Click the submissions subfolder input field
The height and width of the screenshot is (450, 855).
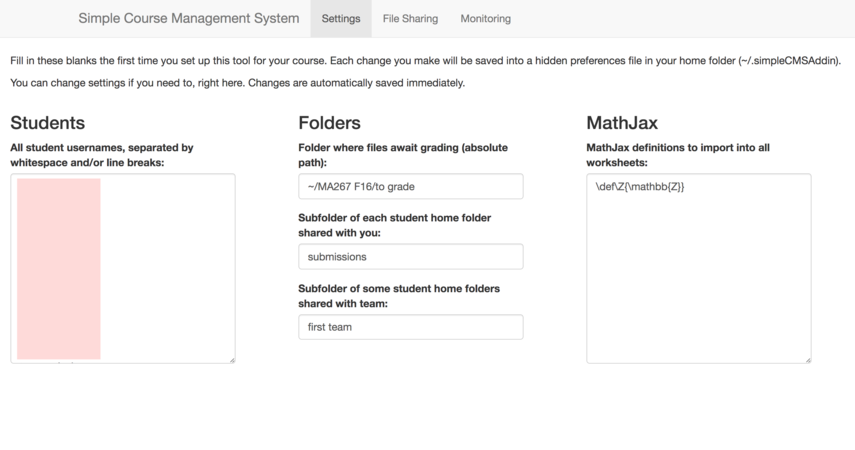411,256
